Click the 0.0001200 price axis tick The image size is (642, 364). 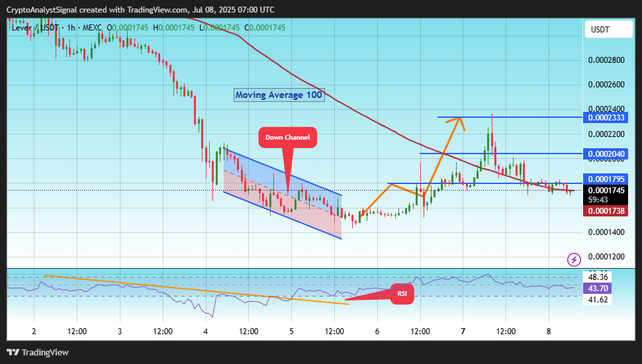[606, 257]
